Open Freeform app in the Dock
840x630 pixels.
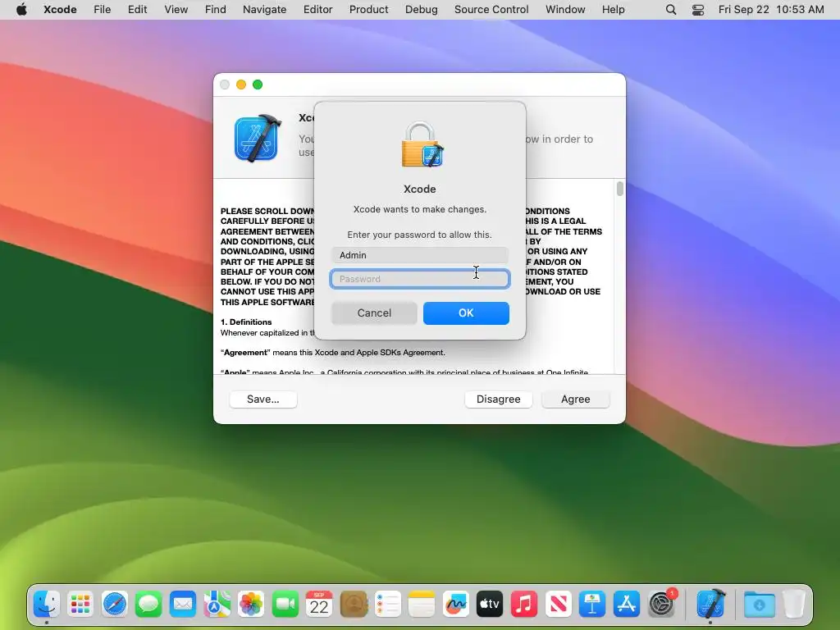click(x=456, y=605)
